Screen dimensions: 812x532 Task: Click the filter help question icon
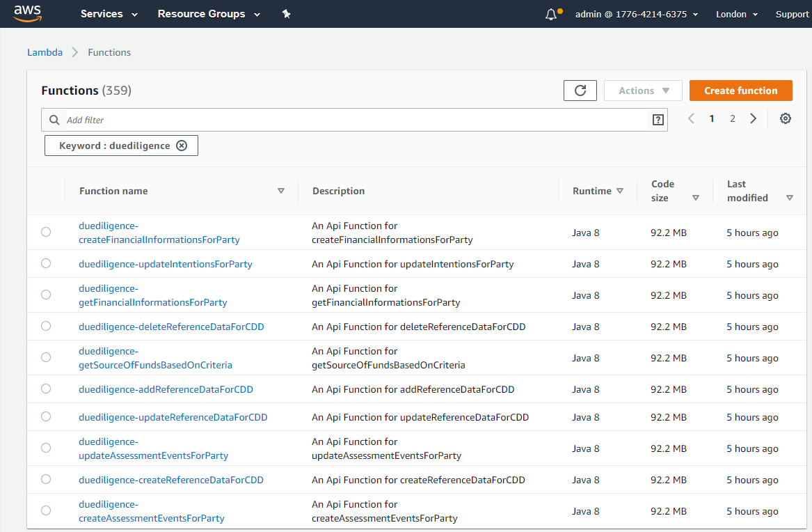click(x=658, y=120)
